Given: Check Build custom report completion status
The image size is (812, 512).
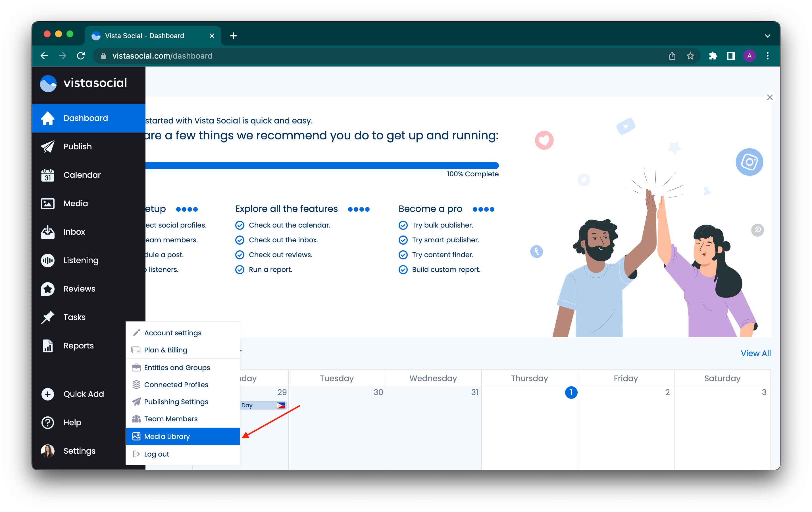Looking at the screenshot, I should 403,270.
